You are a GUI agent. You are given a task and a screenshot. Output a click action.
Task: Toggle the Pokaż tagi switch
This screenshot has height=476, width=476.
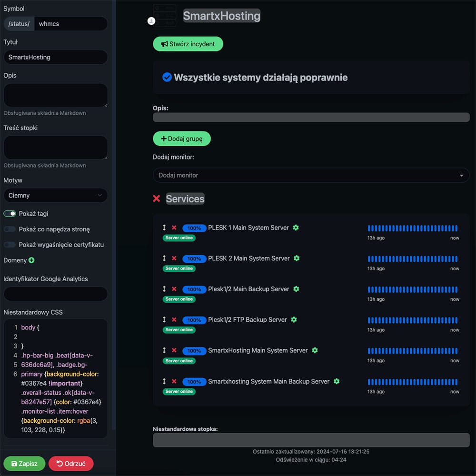pyautogui.click(x=10, y=214)
